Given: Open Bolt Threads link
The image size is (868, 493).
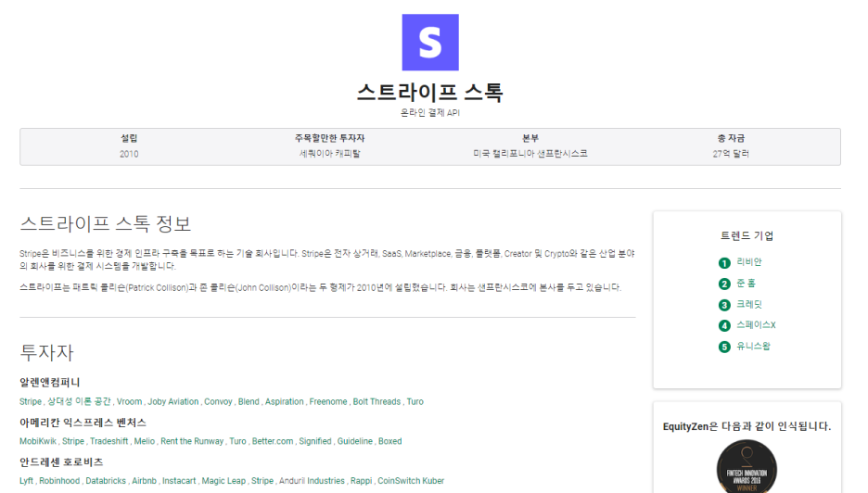Looking at the screenshot, I should pos(377,401).
